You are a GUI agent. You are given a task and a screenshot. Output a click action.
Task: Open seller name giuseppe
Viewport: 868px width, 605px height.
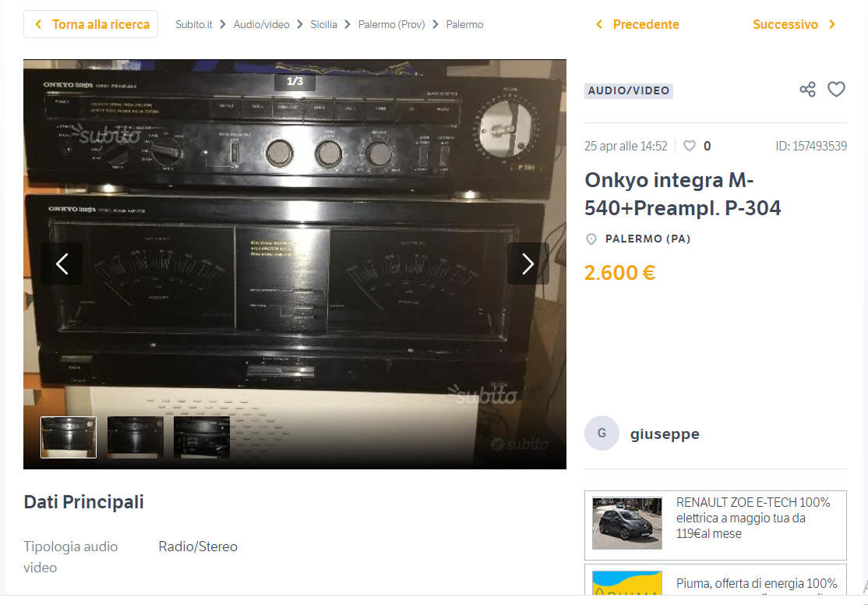[665, 433]
